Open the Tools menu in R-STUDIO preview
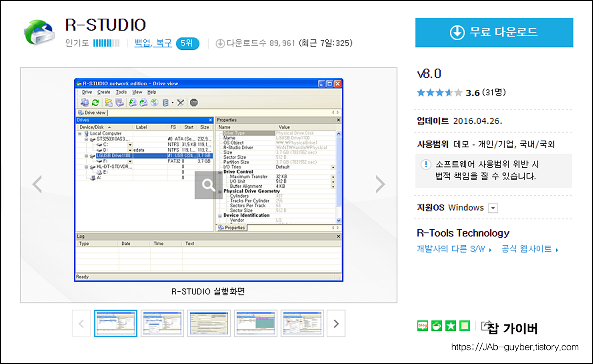This screenshot has width=593, height=364. tap(121, 92)
